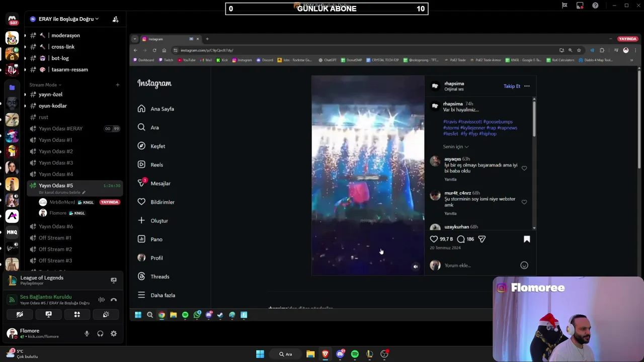Toggle the video sound speaker icon
This screenshot has height=362, width=644.
[x=416, y=266]
